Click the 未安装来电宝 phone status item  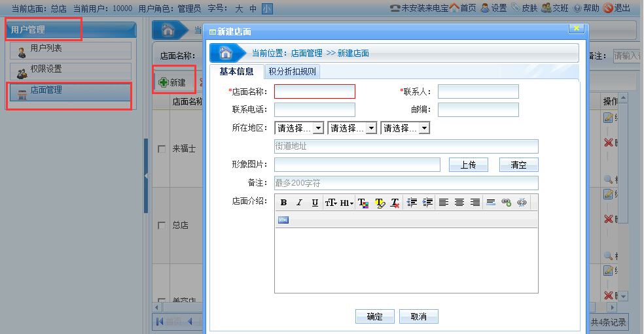(419, 8)
